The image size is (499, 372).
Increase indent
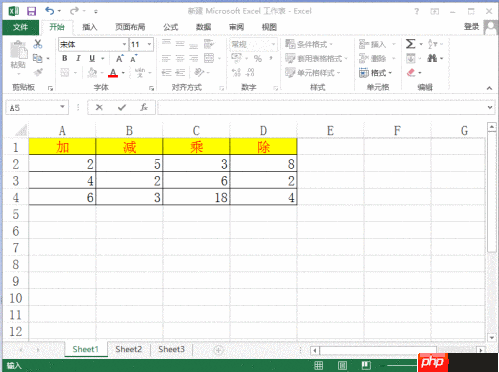tap(180, 72)
